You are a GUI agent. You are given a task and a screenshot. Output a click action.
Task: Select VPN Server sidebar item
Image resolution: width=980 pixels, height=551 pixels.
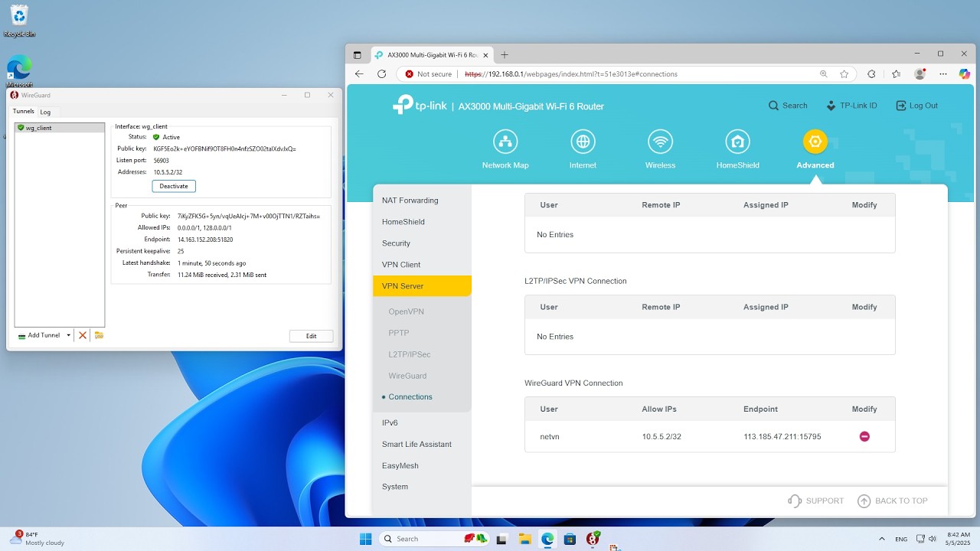(422, 286)
